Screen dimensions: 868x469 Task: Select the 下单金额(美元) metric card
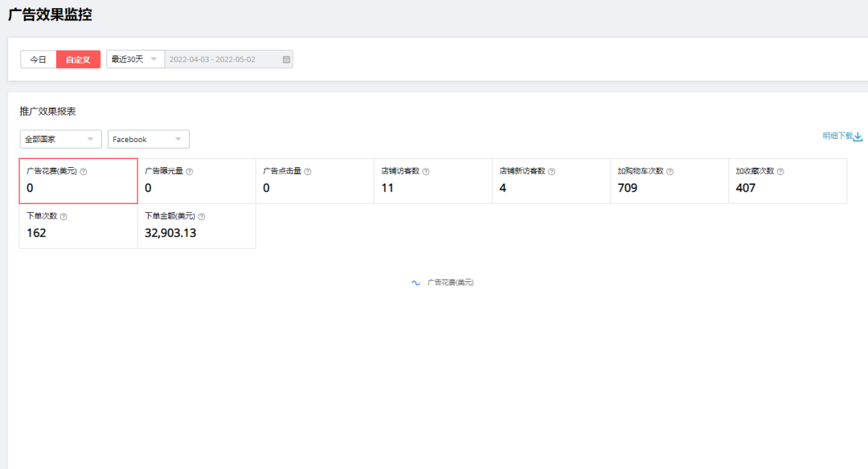(x=197, y=226)
